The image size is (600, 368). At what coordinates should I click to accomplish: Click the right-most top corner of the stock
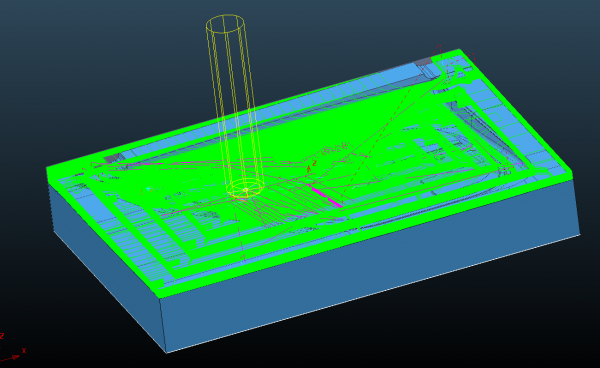tap(572, 172)
